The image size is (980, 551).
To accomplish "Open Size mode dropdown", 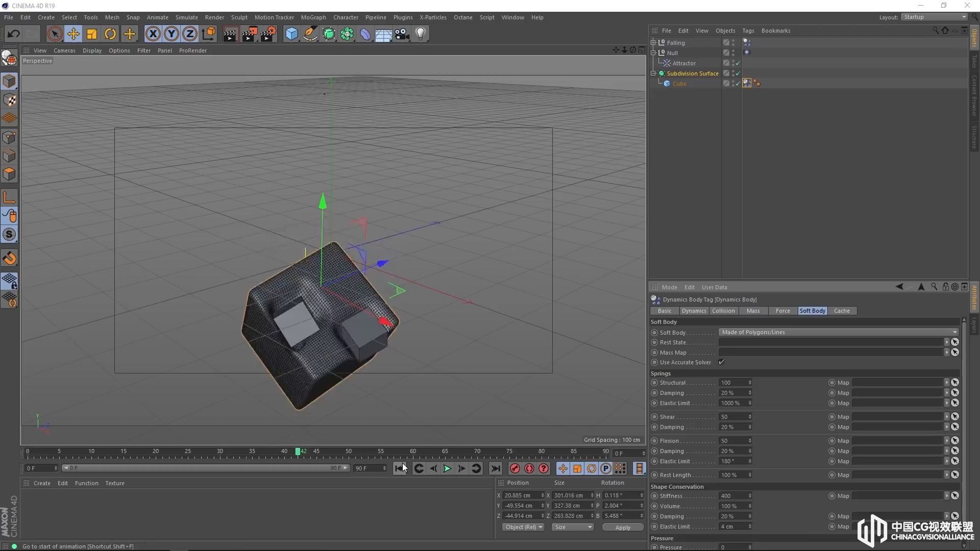I will point(573,527).
